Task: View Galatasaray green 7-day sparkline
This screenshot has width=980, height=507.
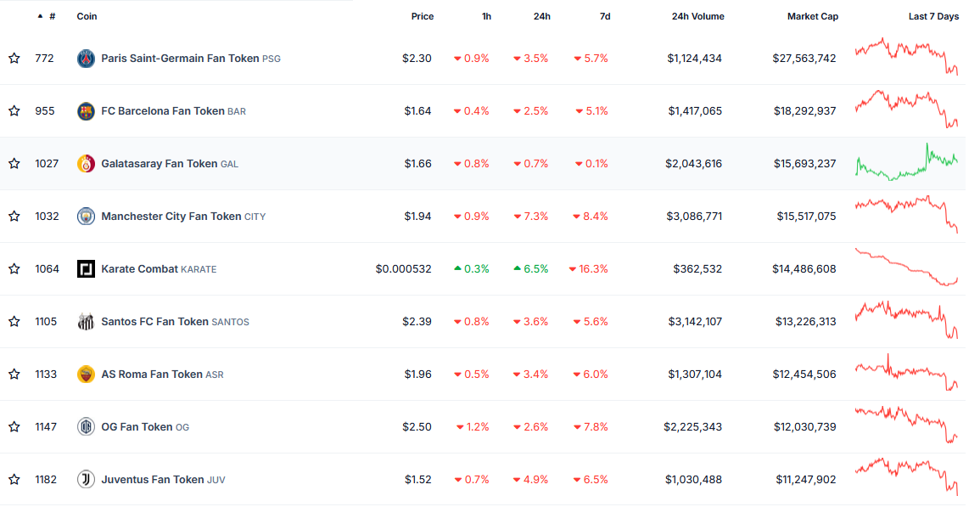Action: [x=906, y=162]
